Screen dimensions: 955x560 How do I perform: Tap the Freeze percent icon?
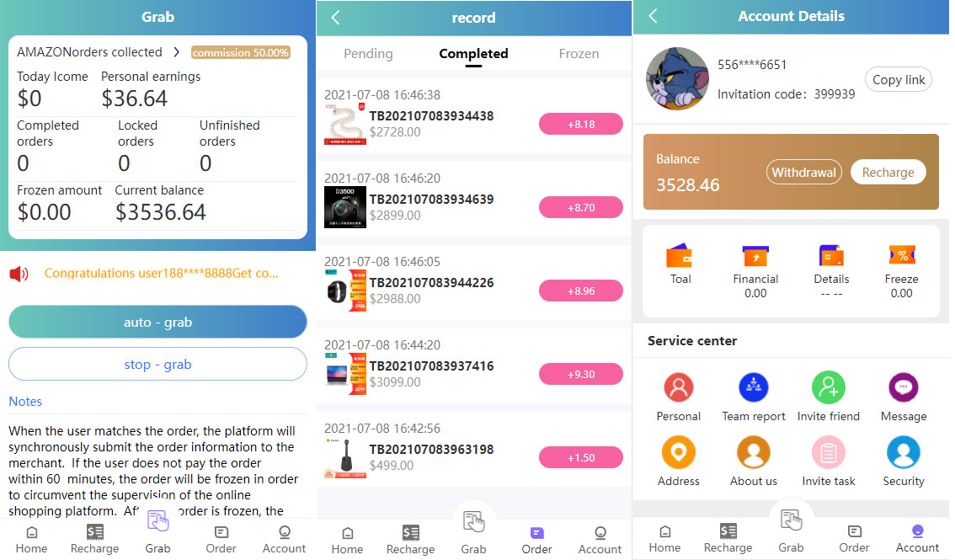click(x=902, y=256)
